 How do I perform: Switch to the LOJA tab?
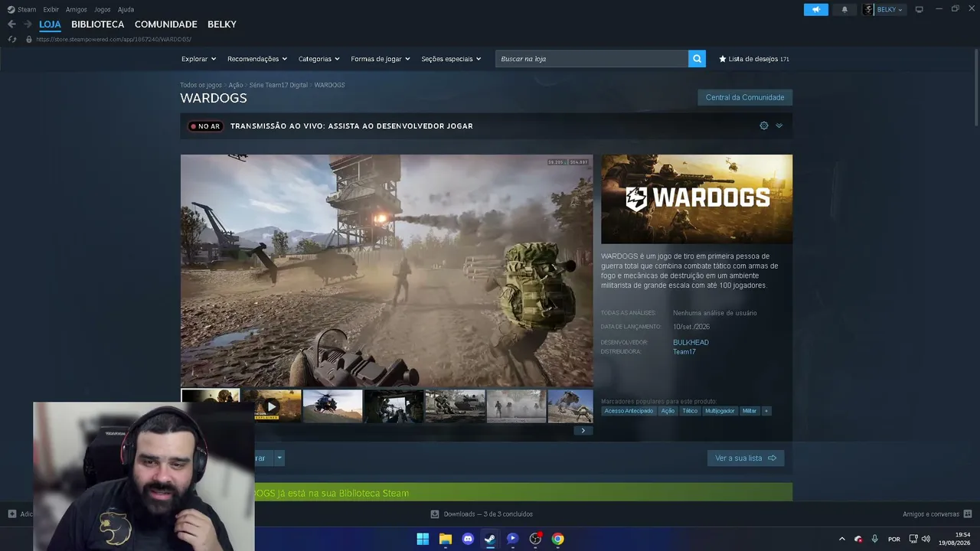pos(50,24)
